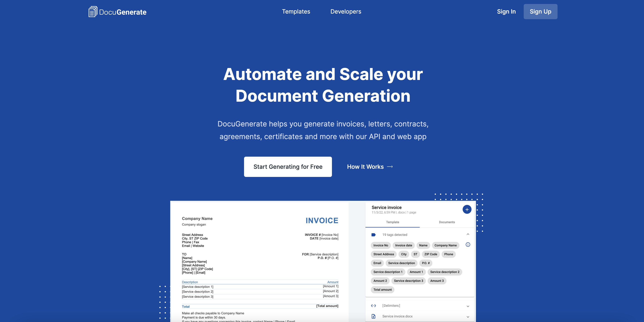Select the 'Company Name' tag chip
644x322 pixels.
pos(445,245)
